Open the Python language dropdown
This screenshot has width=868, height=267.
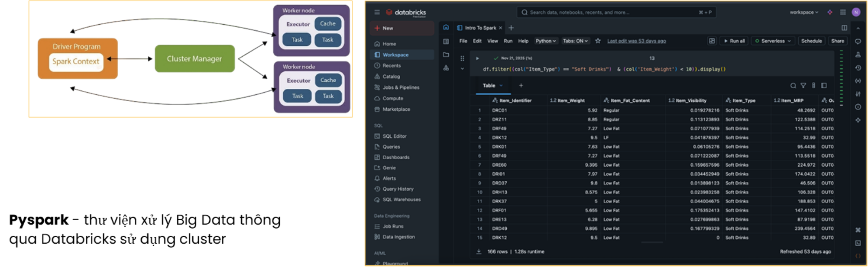pos(545,41)
